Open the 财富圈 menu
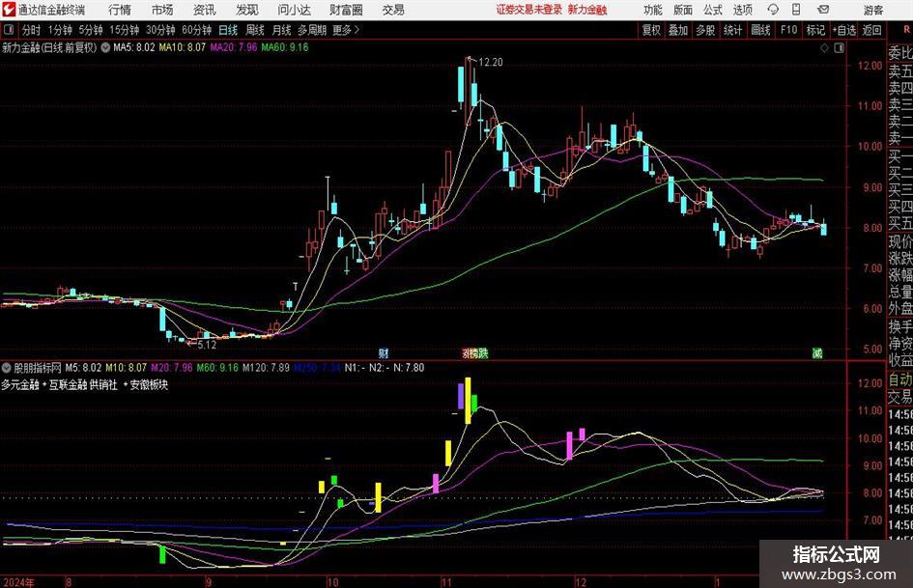The width and height of the screenshot is (913, 588). [346, 10]
